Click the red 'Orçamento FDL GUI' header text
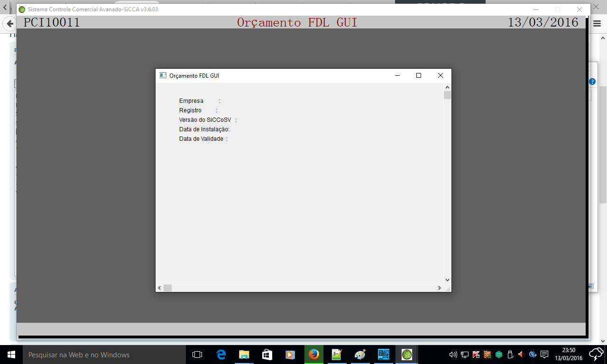The image size is (607, 364). click(x=297, y=22)
